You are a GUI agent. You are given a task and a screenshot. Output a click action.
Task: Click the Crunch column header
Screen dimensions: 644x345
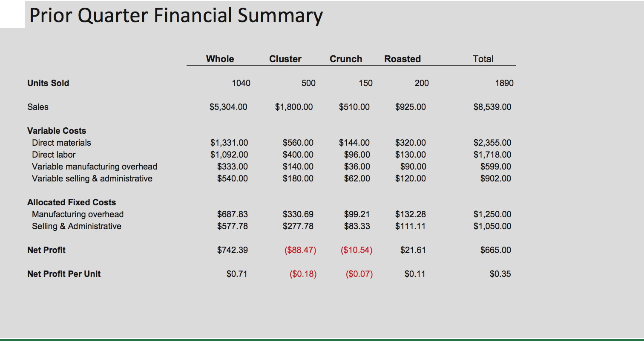tap(346, 59)
